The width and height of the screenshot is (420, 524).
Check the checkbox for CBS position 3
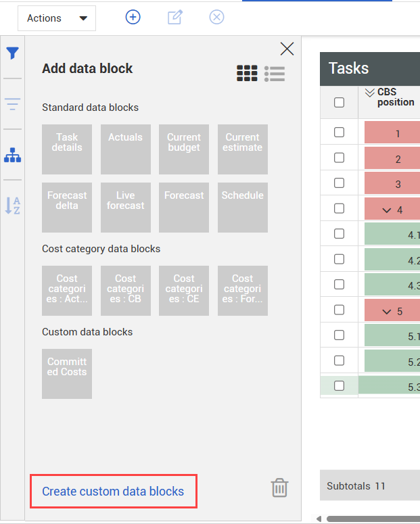click(x=340, y=183)
